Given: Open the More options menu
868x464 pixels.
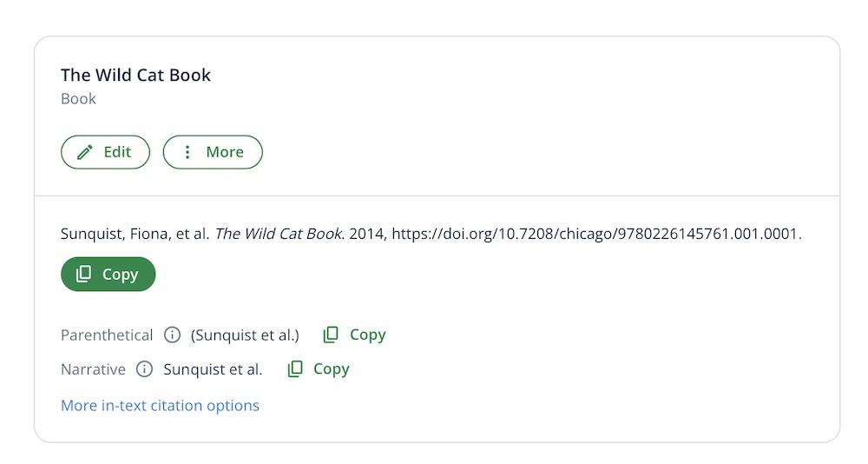Looking at the screenshot, I should (x=213, y=152).
